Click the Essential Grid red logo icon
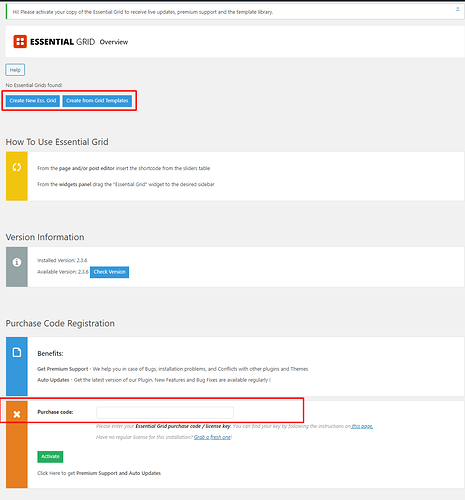The image size is (465, 500). click(x=20, y=42)
